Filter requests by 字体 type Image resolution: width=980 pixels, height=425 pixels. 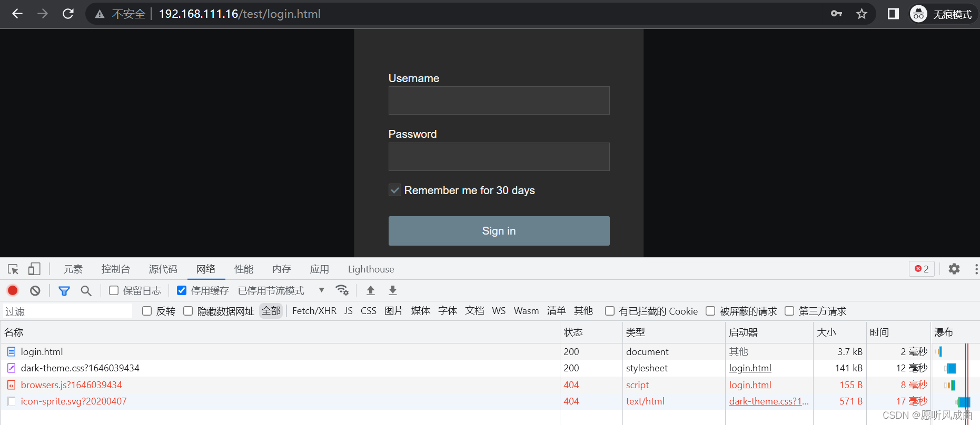[x=448, y=311]
